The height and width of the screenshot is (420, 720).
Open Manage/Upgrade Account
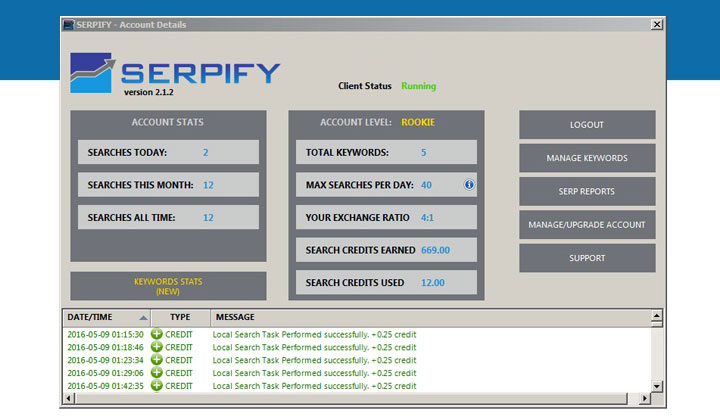[587, 224]
